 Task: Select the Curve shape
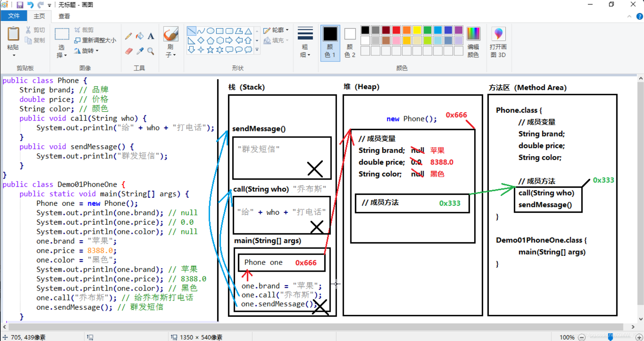201,31
